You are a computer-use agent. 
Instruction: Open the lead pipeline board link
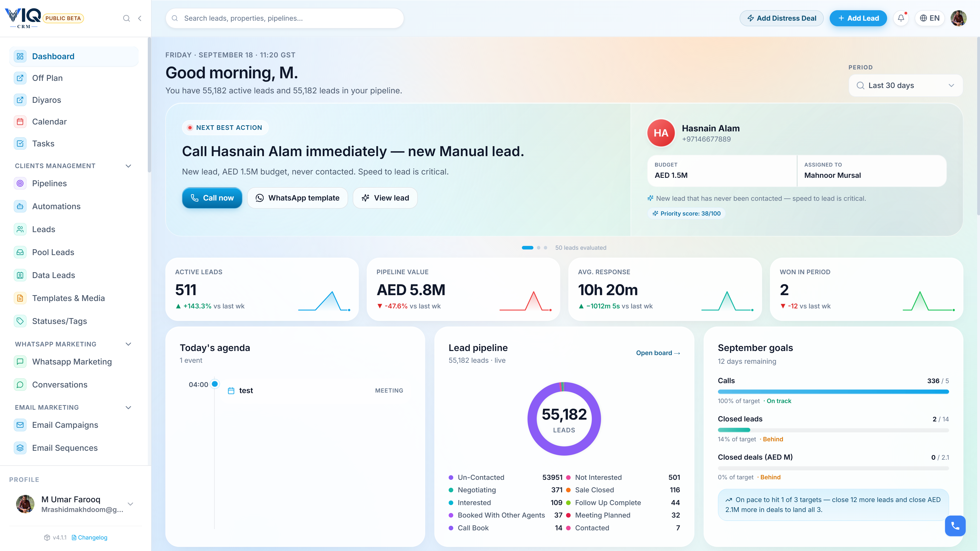tap(658, 353)
